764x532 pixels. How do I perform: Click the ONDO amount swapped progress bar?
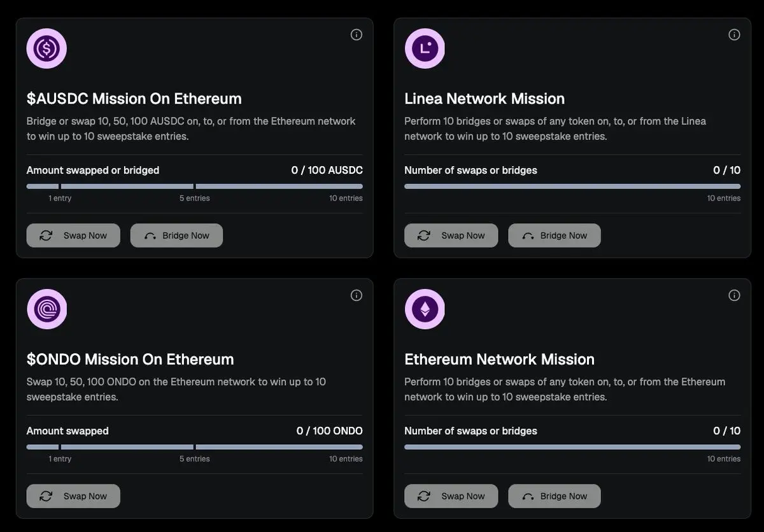pyautogui.click(x=195, y=447)
